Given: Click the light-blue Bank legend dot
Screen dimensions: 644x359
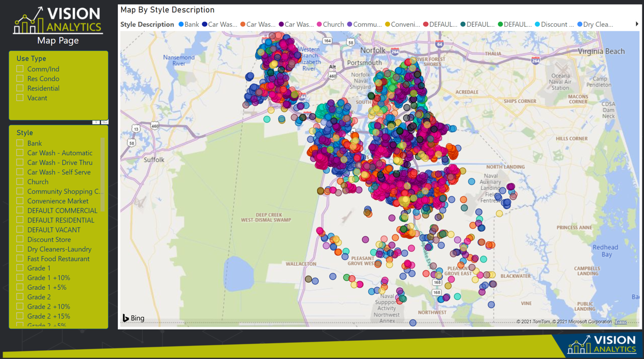Looking at the screenshot, I should pos(181,24).
